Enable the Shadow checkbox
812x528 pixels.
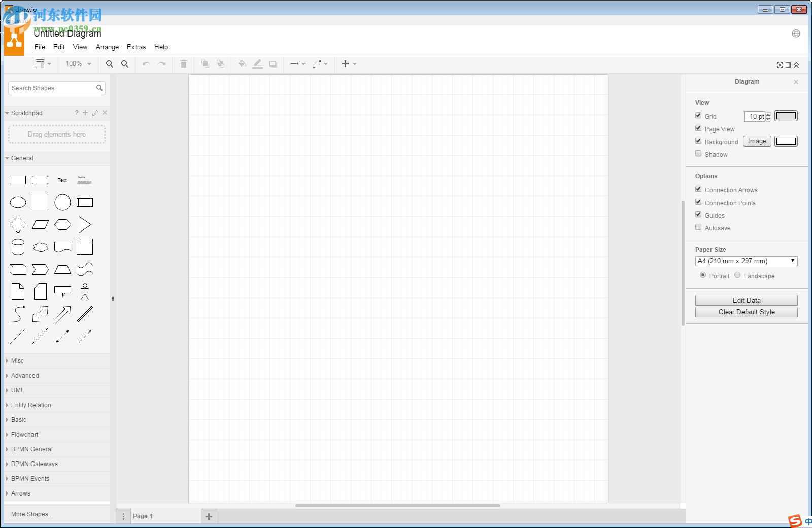pos(698,153)
